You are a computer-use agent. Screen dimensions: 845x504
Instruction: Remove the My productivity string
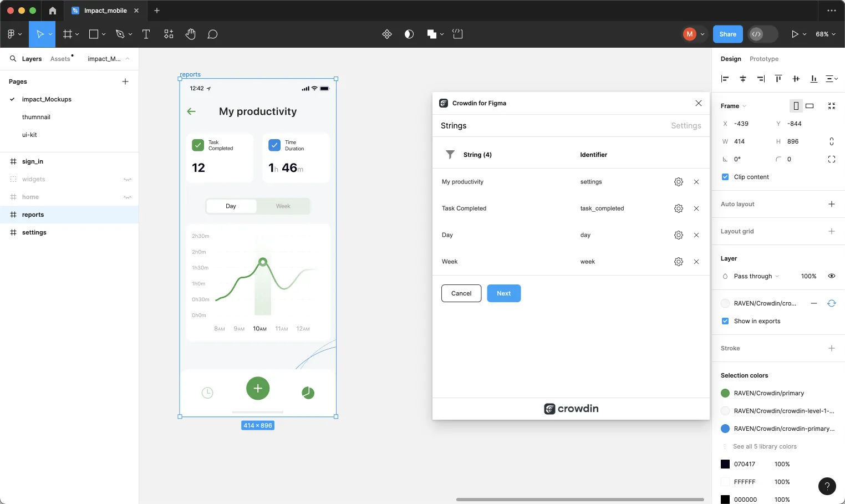pos(696,182)
